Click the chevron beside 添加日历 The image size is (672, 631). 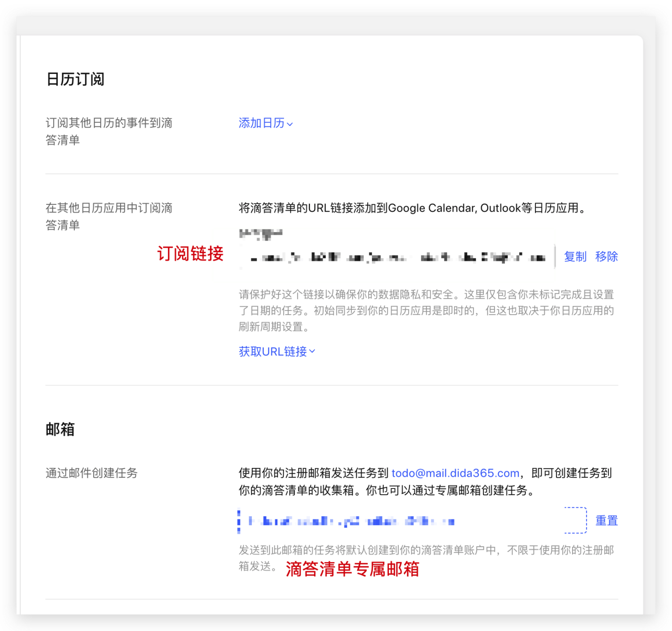[290, 124]
